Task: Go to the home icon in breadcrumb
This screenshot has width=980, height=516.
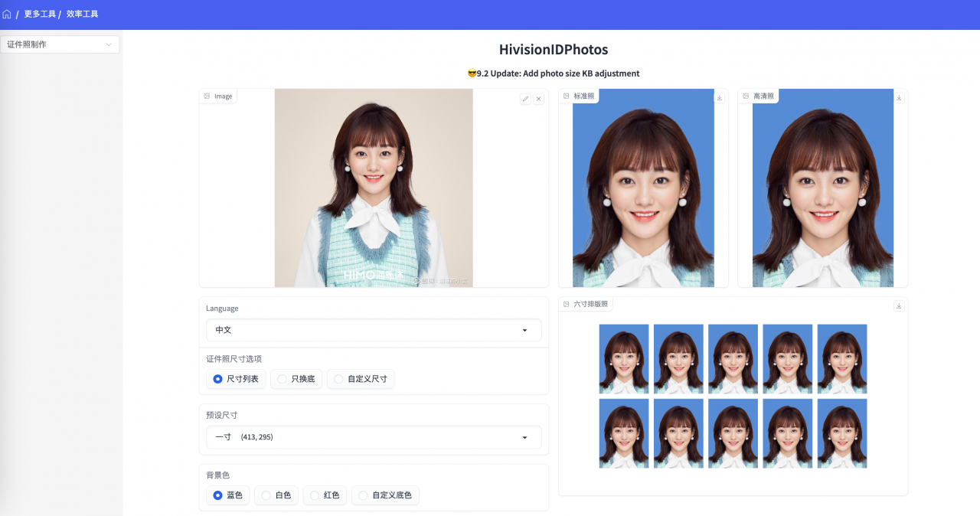Action: tap(7, 14)
